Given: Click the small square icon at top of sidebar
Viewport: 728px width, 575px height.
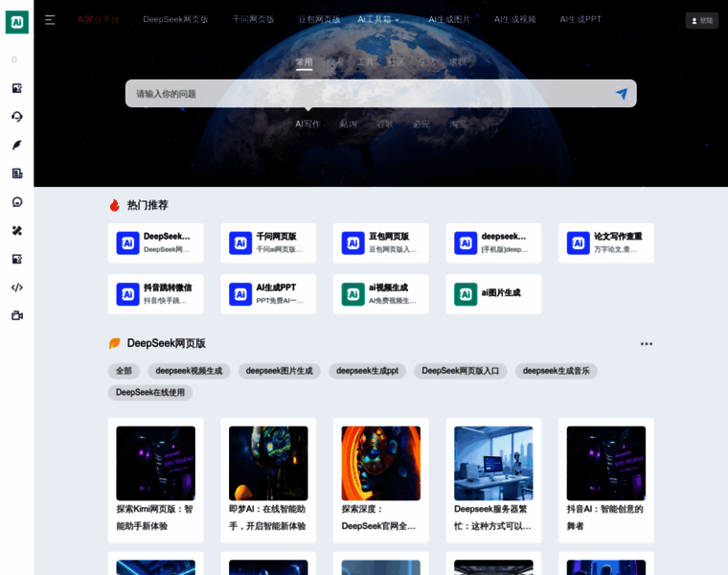Looking at the screenshot, I should (x=14, y=59).
